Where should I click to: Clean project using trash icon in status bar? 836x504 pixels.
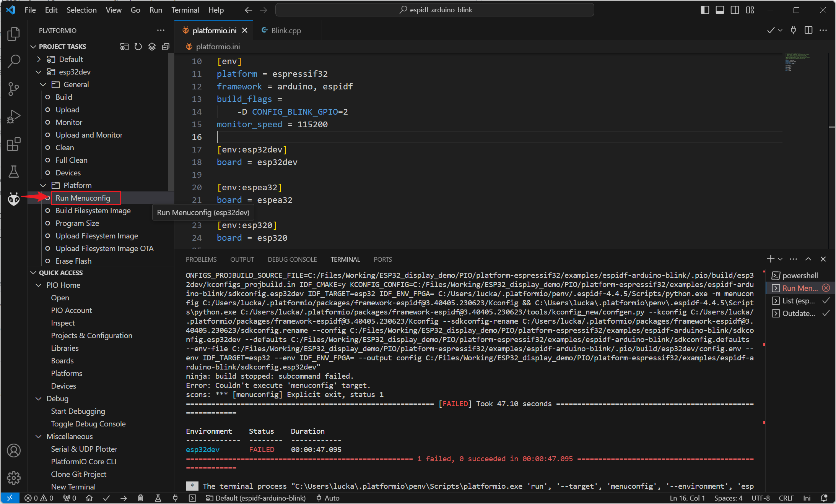[140, 498]
